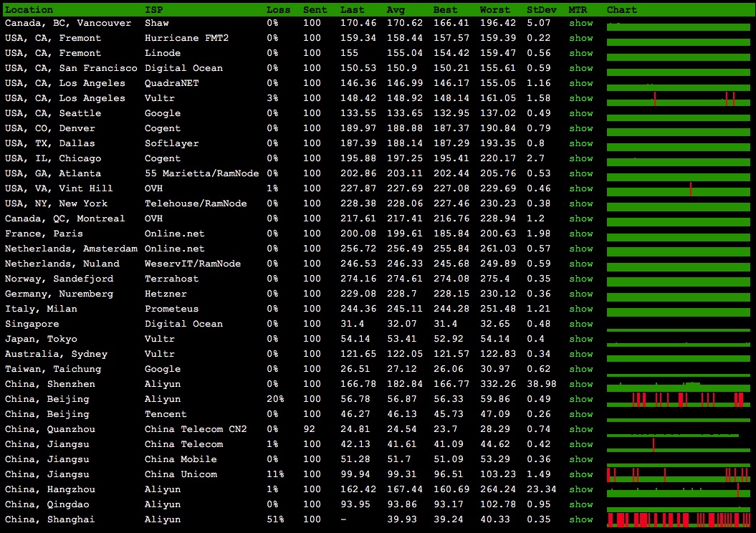Screen dimensions: 756x533
Task: Select 'Netherlands, Nuland' location text
Action: pos(62,264)
